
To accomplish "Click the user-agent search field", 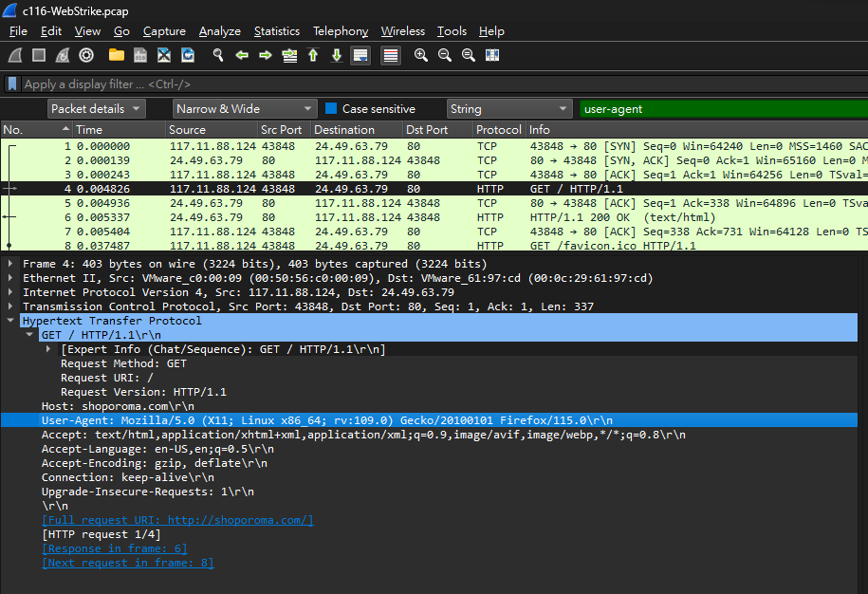I will click(x=724, y=108).
